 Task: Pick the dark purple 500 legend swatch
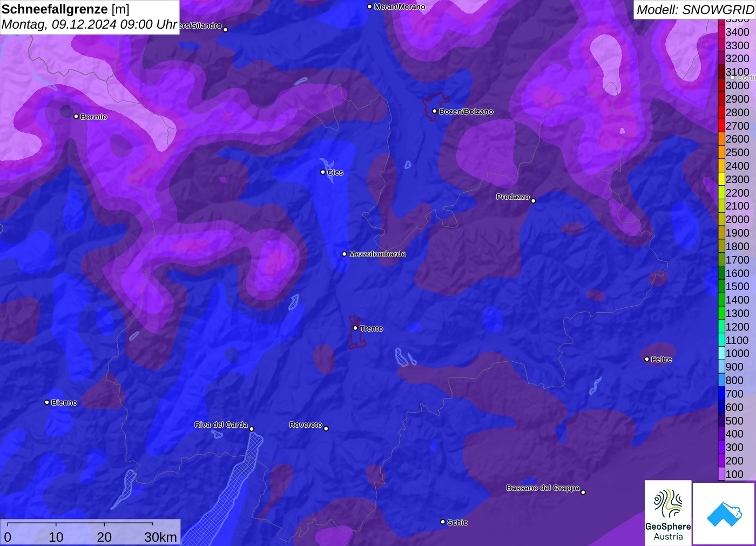721,421
